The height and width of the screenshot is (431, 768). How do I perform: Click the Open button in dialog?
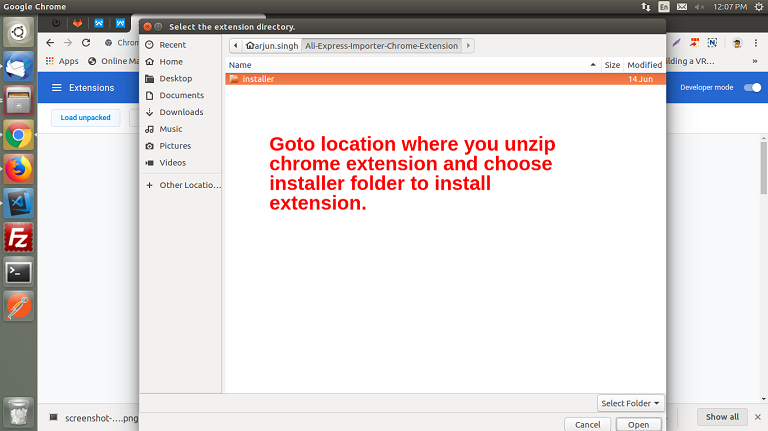click(x=638, y=425)
